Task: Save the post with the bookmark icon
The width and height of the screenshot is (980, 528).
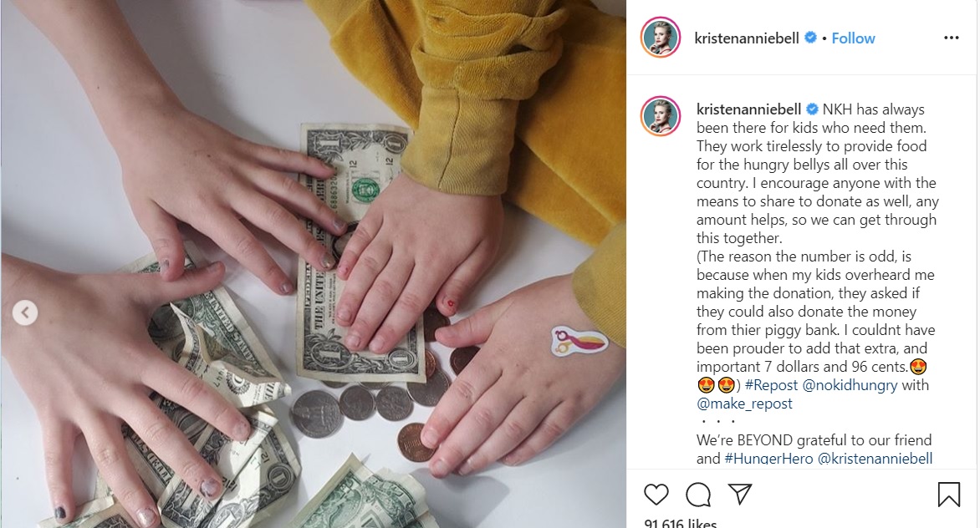Action: pyautogui.click(x=949, y=495)
